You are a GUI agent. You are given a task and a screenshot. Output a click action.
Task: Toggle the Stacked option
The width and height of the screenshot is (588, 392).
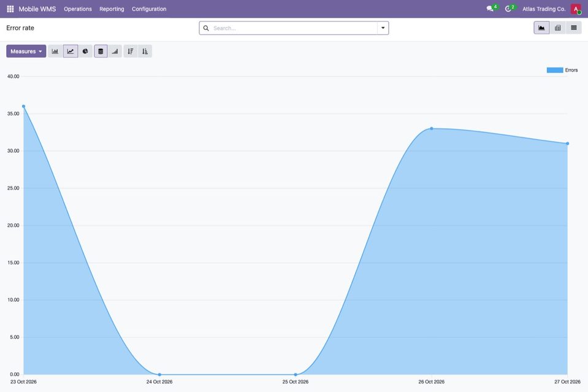(101, 52)
